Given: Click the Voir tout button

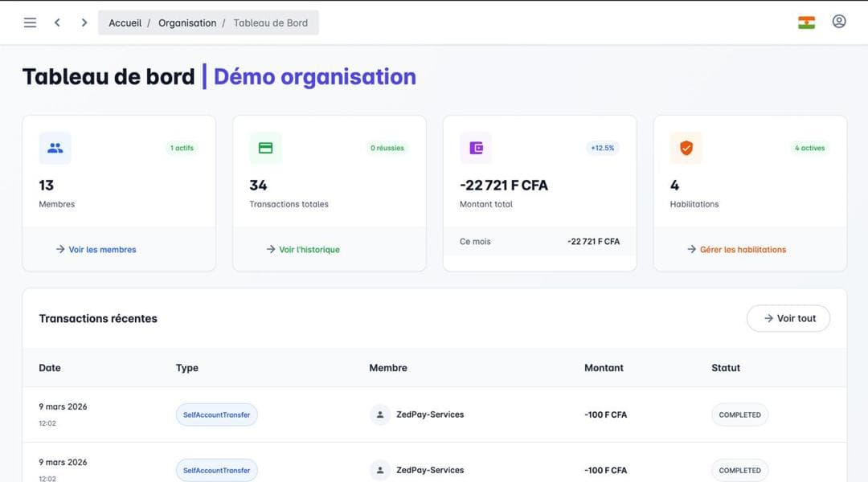Looking at the screenshot, I should coord(788,318).
